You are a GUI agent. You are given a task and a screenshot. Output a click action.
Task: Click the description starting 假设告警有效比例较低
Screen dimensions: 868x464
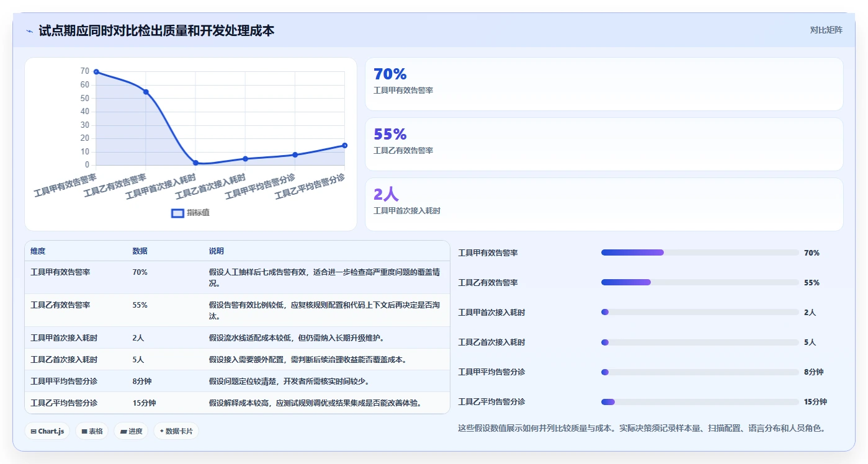click(325, 311)
